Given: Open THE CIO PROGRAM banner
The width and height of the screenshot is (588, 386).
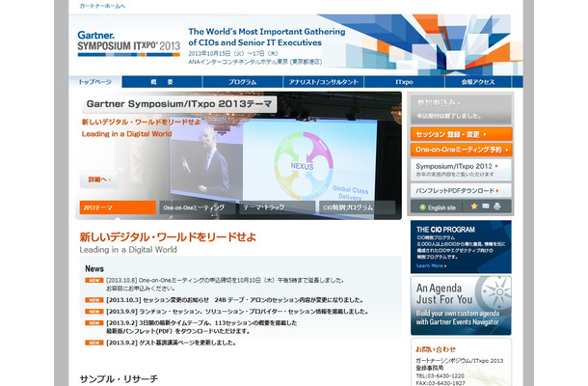Looking at the screenshot, I should 461,246.
